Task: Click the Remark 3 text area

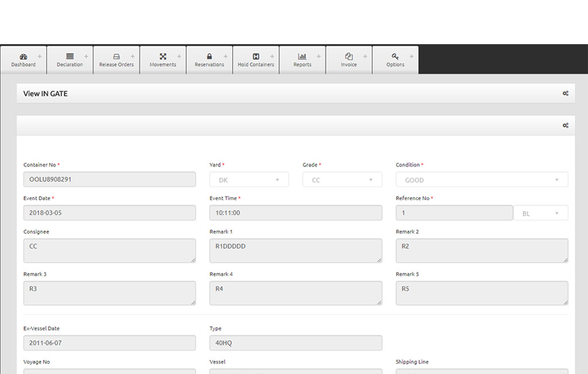Action: pos(110,293)
